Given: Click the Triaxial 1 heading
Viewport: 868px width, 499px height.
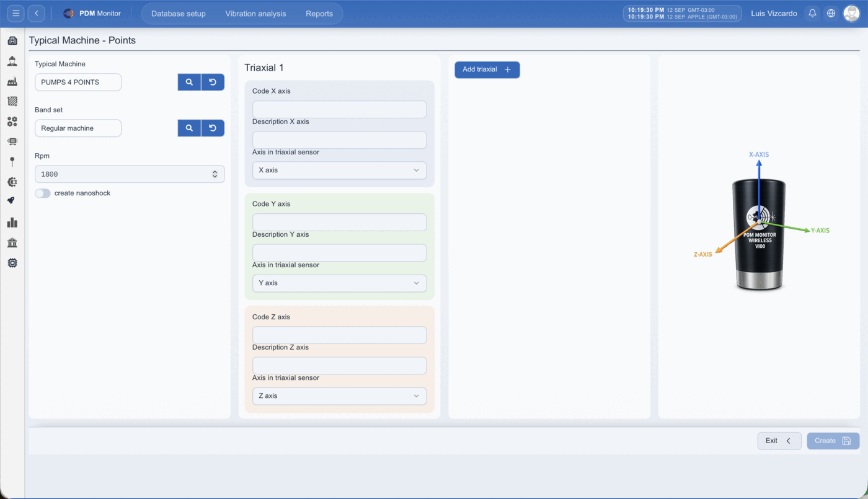Looking at the screenshot, I should (x=264, y=68).
